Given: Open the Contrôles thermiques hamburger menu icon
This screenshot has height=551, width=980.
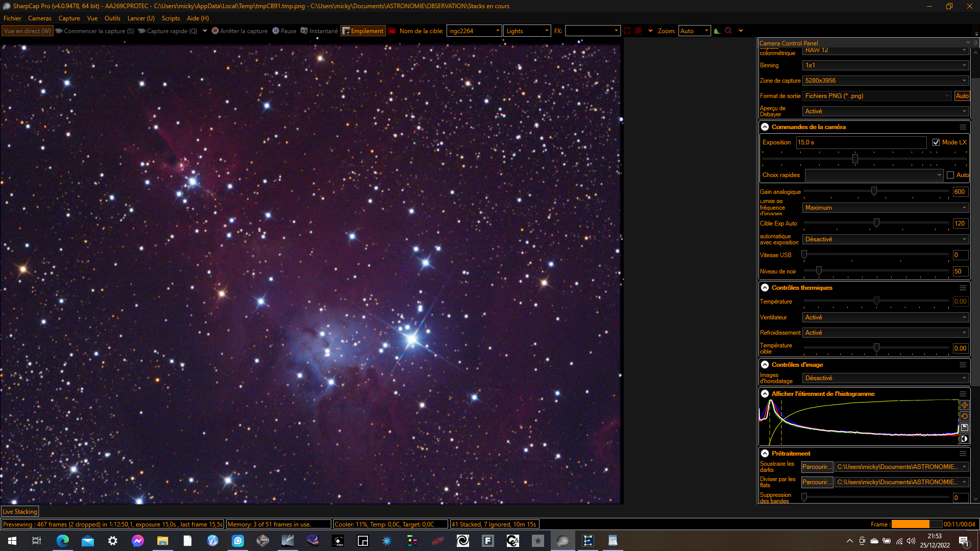Looking at the screenshot, I should point(963,288).
